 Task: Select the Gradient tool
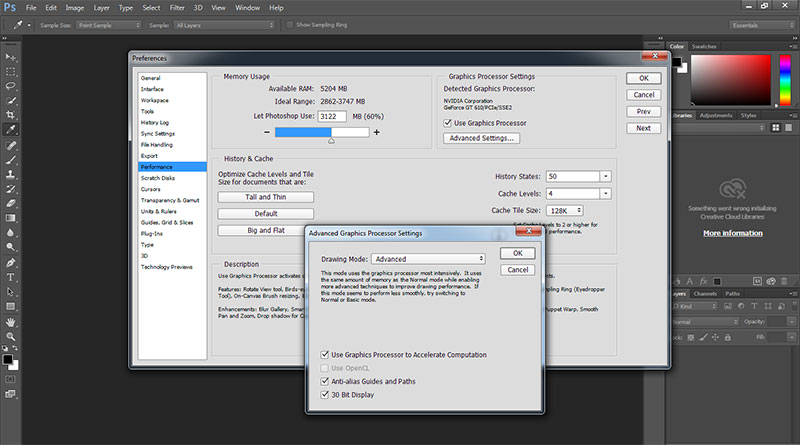11,218
